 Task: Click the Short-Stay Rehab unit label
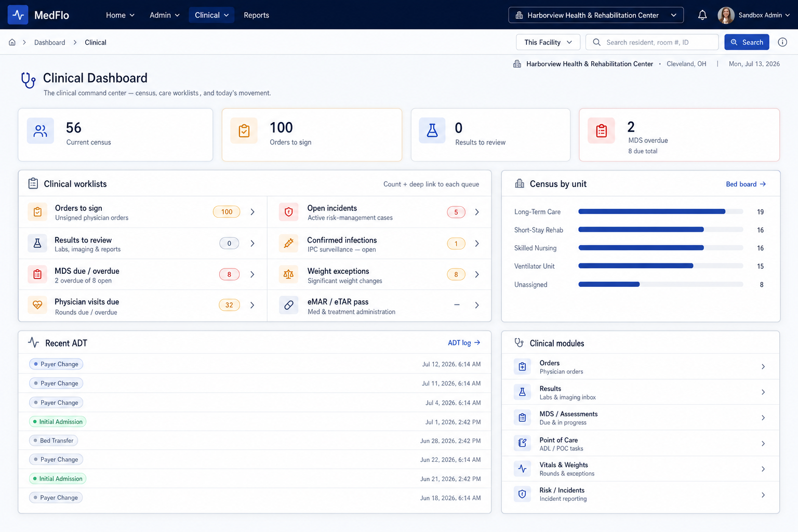(539, 230)
